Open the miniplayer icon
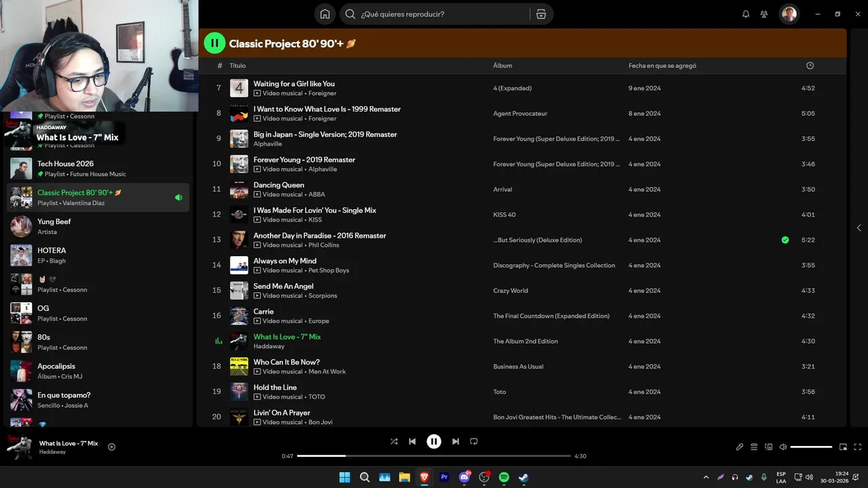The width and height of the screenshot is (868, 488). [x=844, y=447]
